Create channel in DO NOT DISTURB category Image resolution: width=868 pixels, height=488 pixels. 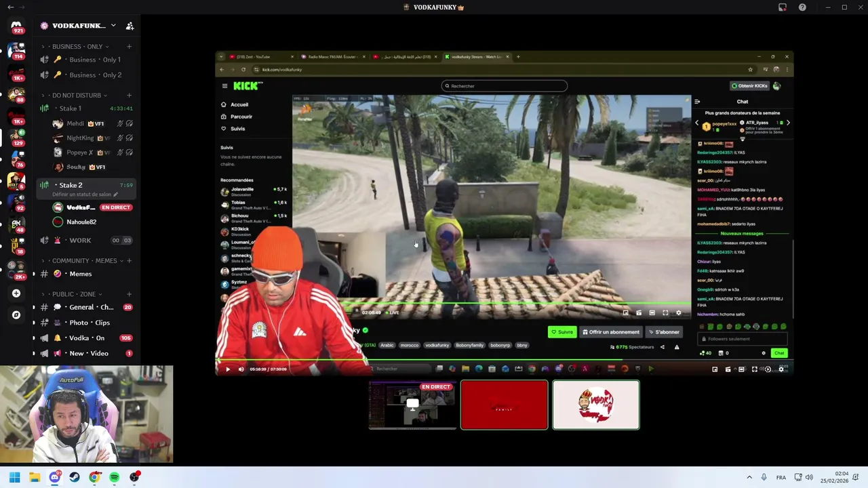[129, 96]
